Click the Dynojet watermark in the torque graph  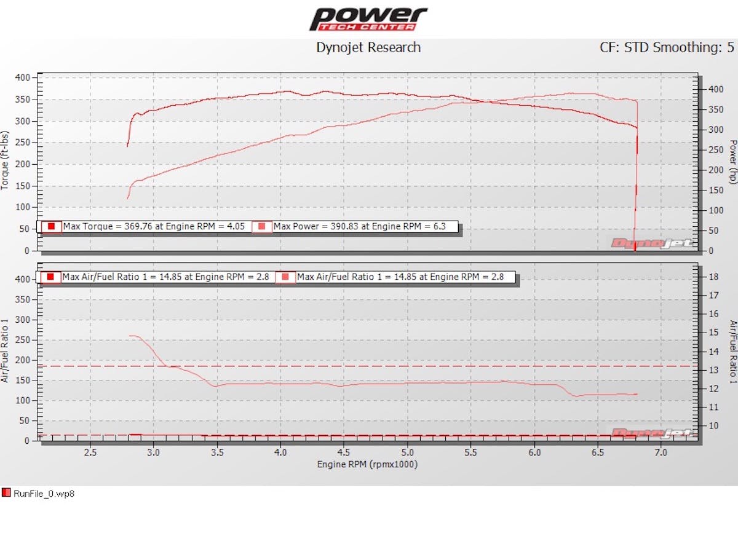pos(651,243)
